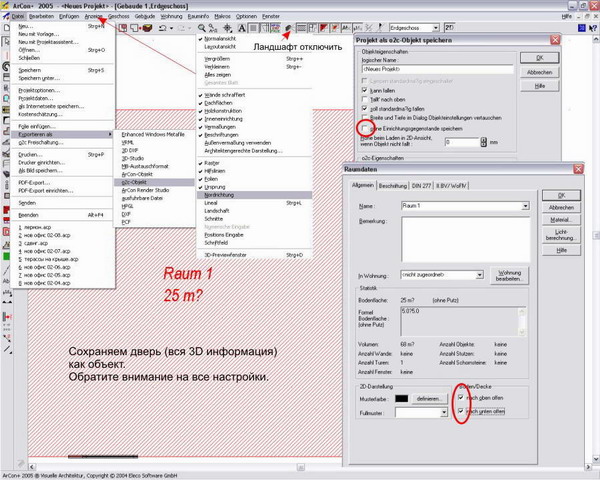This screenshot has width=600, height=480.
Task: Click the landscape toggle icon in toolbar
Action: pos(289,30)
